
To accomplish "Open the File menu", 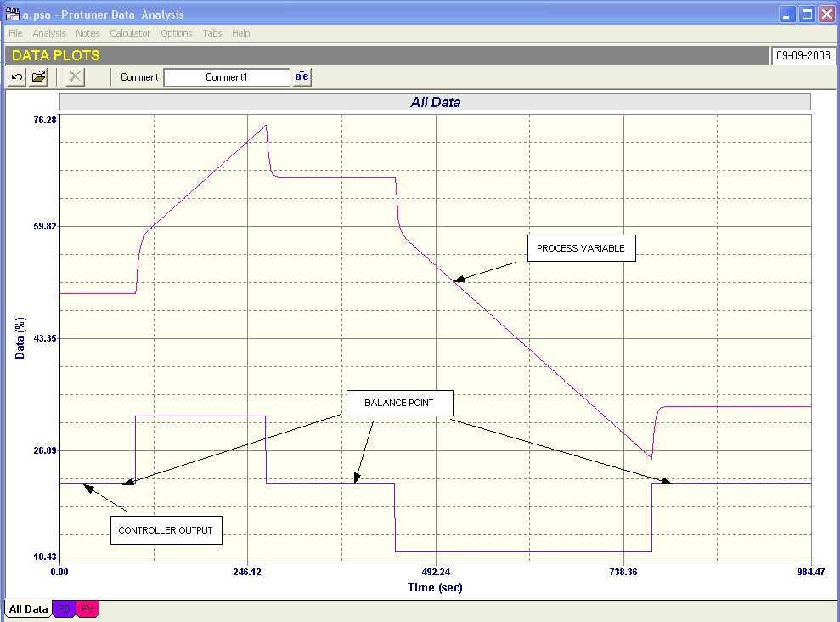I will tap(15, 33).
